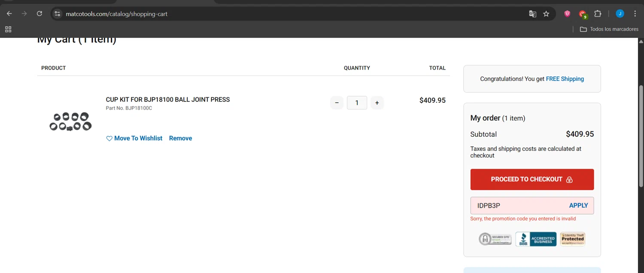
Task: Open the Chrome profile avatar J
Action: [x=620, y=14]
